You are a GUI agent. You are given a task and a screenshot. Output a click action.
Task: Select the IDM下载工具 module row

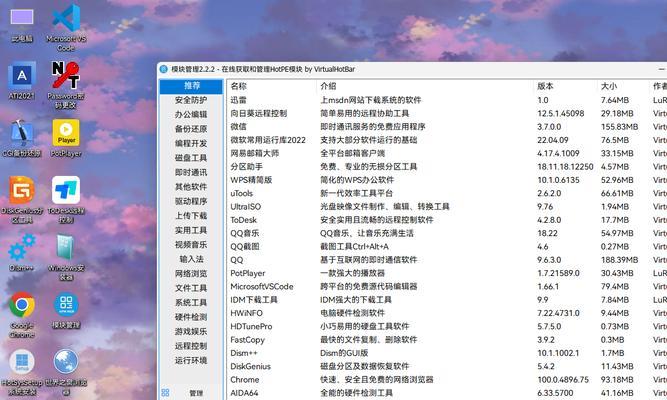pos(447,300)
